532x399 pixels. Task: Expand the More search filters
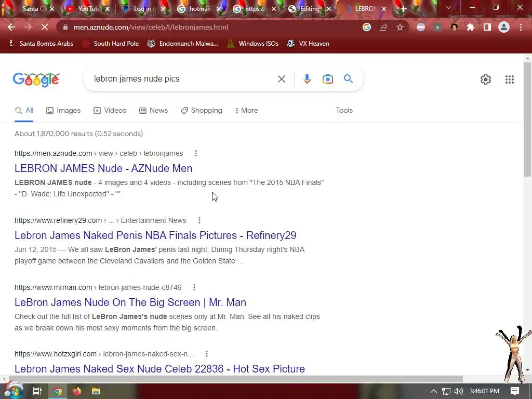pyautogui.click(x=247, y=110)
